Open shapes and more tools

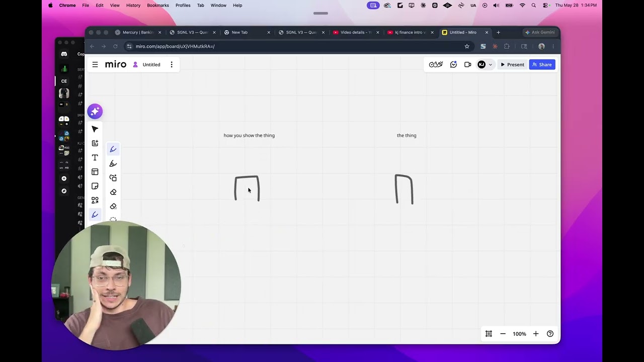[95, 200]
